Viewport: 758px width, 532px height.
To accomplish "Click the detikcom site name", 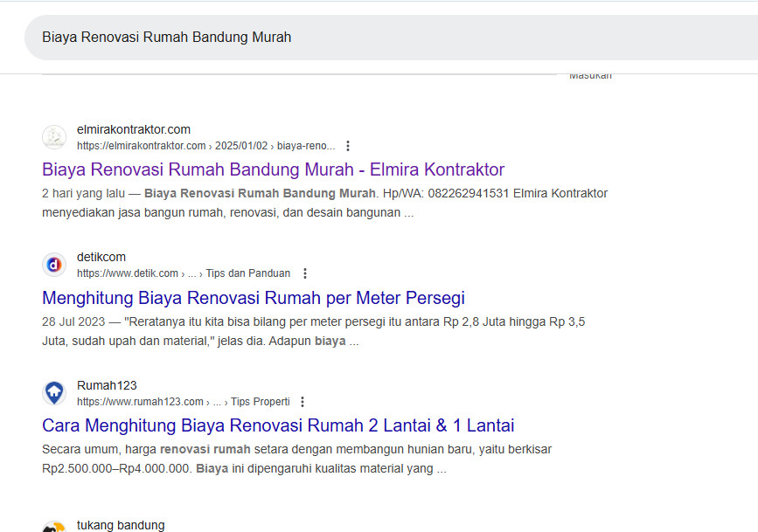I will point(101,257).
